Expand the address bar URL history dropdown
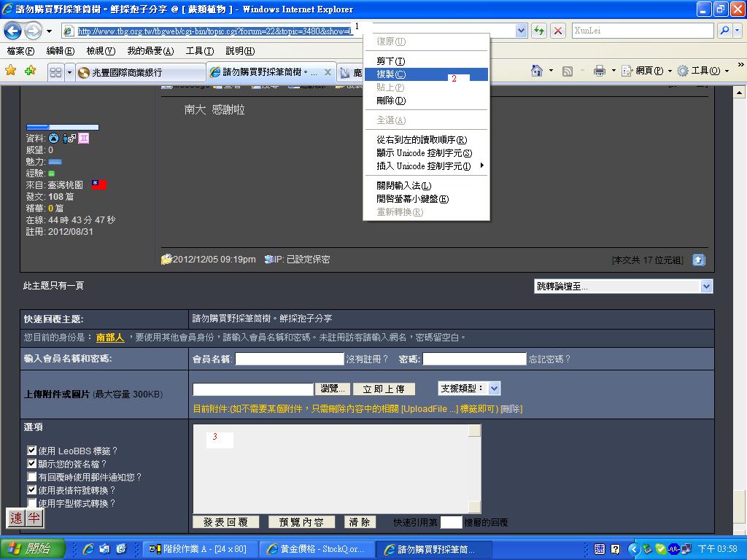 [521, 31]
